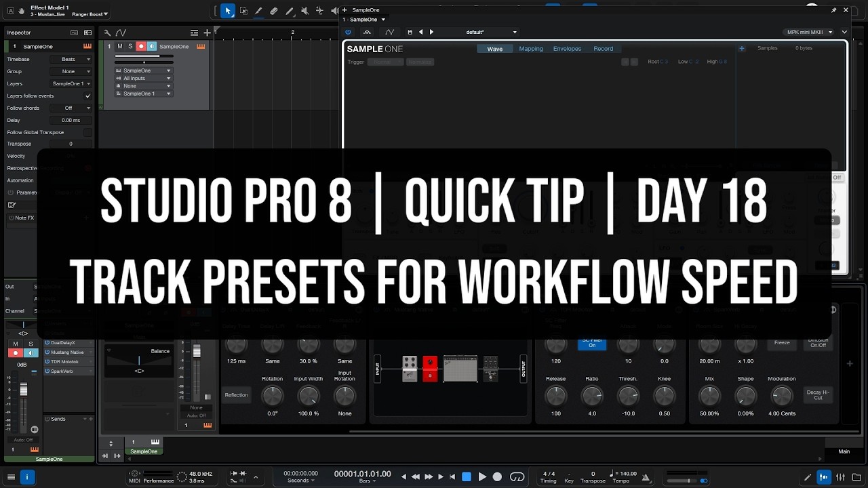Switch to the Mapping tab
Screen dimensions: 868x488
[531, 49]
